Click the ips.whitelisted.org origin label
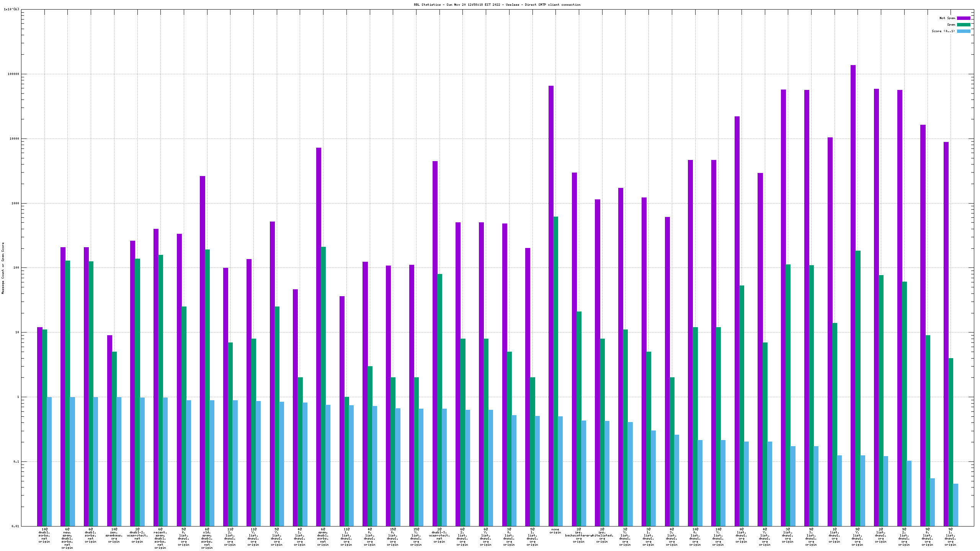This screenshot has width=980, height=551. 602,535
